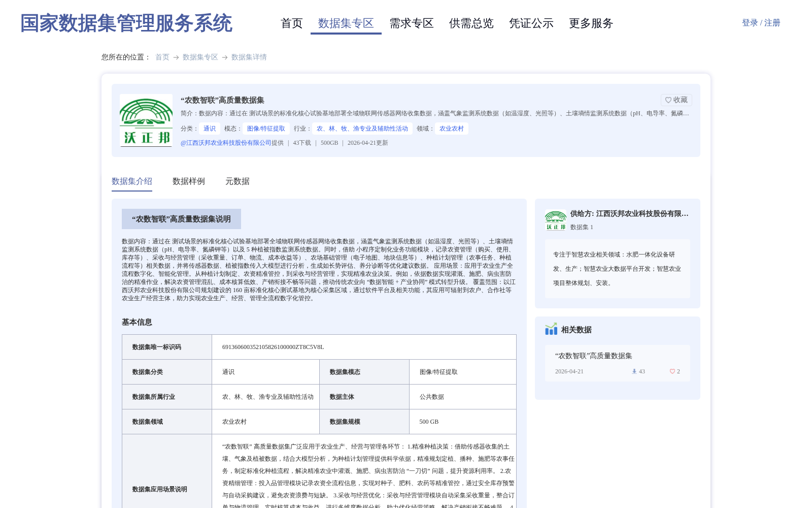Click the 数据集所属行业 table label

pos(154,397)
